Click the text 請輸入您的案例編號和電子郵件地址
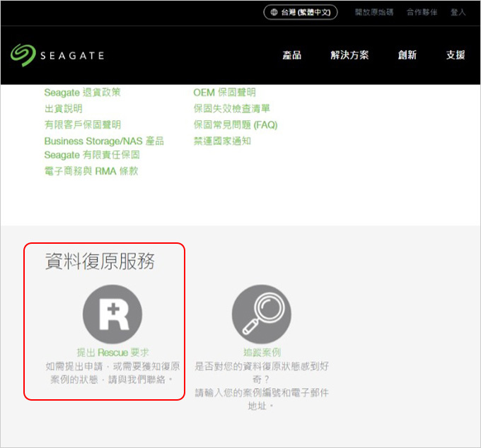 click(262, 399)
